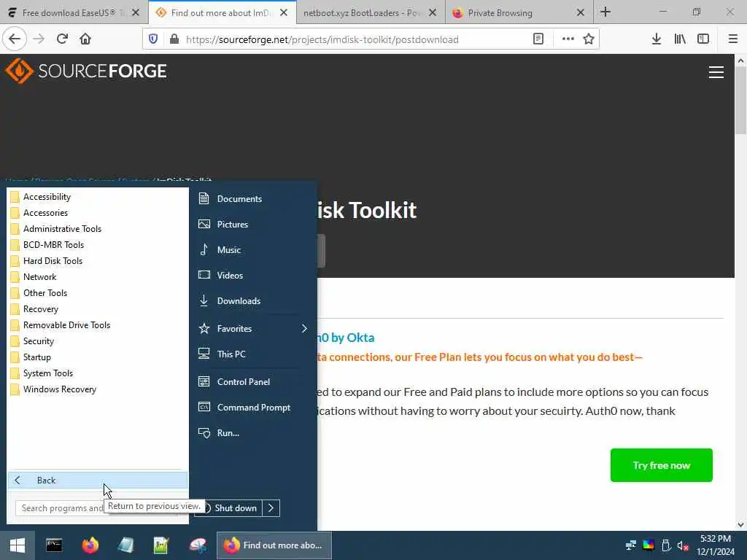Screen dimensions: 747x560
Task: Open command prompt taskbar icon
Action: pyautogui.click(x=54, y=545)
